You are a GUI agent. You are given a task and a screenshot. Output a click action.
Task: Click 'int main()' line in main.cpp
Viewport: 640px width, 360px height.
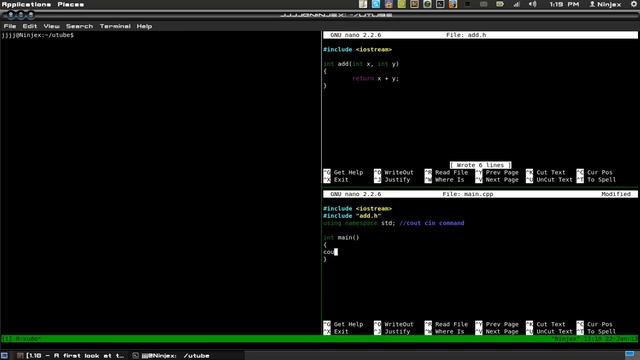[x=341, y=237]
